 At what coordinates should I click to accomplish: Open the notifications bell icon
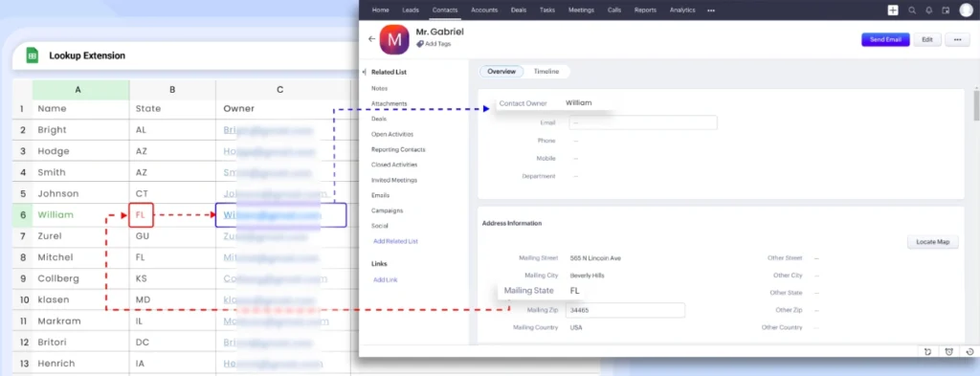pyautogui.click(x=928, y=10)
